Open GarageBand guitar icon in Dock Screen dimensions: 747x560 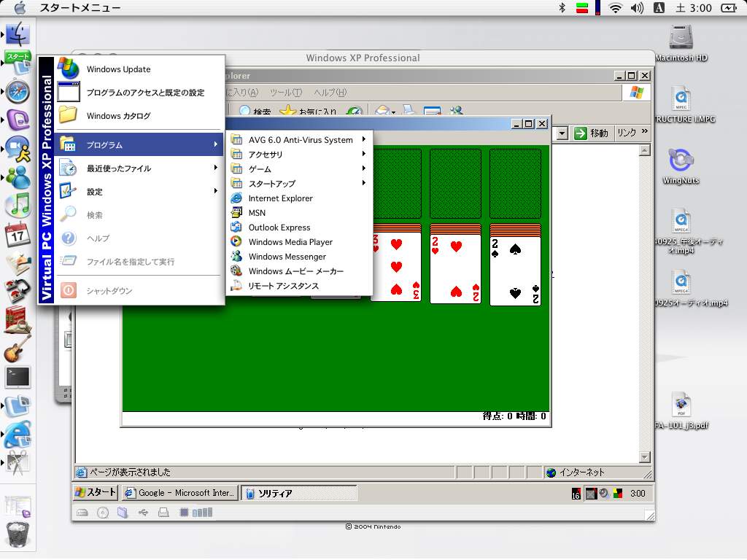tap(18, 349)
